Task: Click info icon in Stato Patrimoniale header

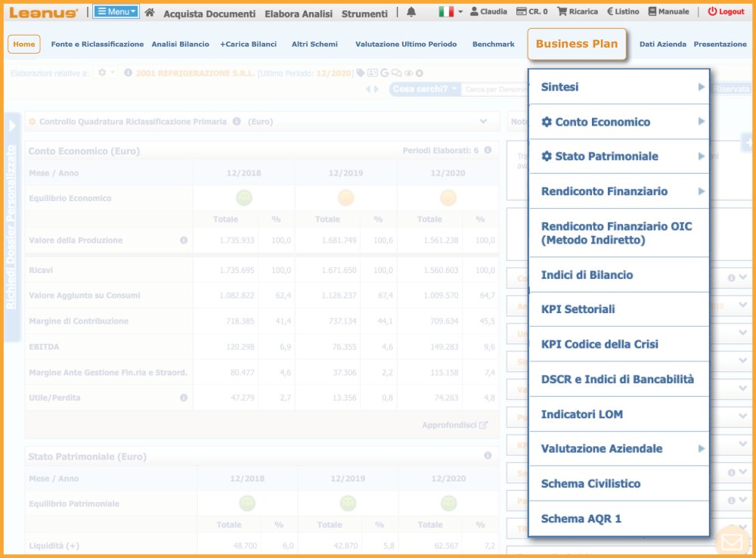Action: (x=488, y=456)
